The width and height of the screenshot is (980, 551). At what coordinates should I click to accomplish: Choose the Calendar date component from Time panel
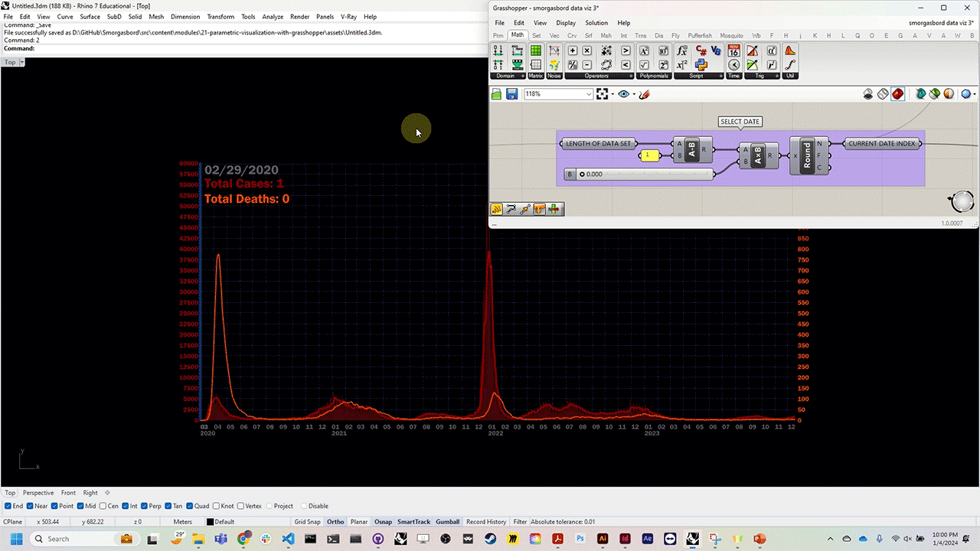pyautogui.click(x=734, y=50)
